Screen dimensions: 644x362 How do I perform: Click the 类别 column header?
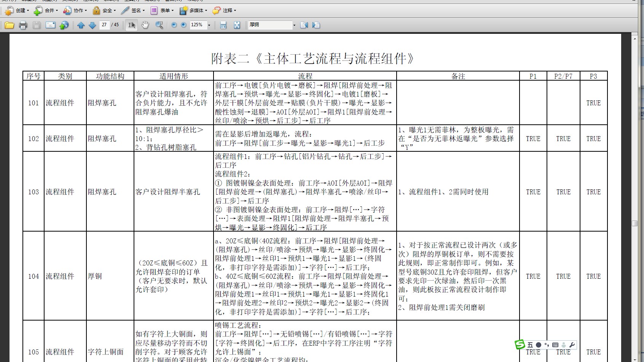(65, 76)
